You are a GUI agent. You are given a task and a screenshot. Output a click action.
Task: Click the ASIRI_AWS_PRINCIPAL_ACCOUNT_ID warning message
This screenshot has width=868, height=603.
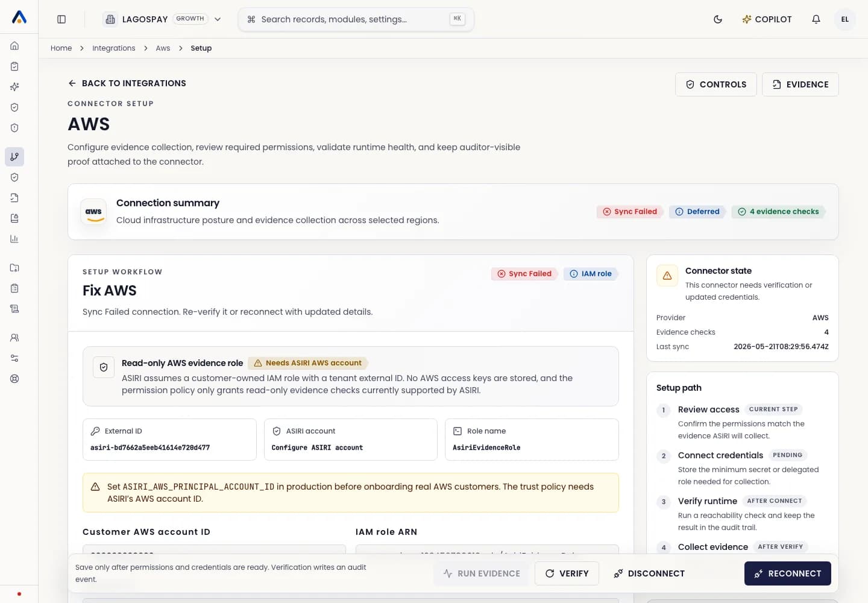click(x=351, y=493)
